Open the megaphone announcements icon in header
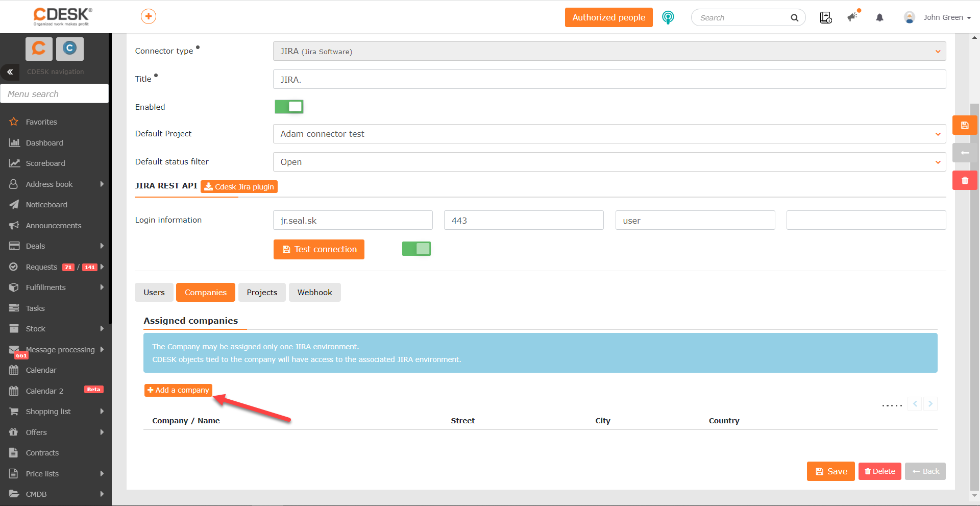The height and width of the screenshot is (506, 980). click(x=853, y=17)
